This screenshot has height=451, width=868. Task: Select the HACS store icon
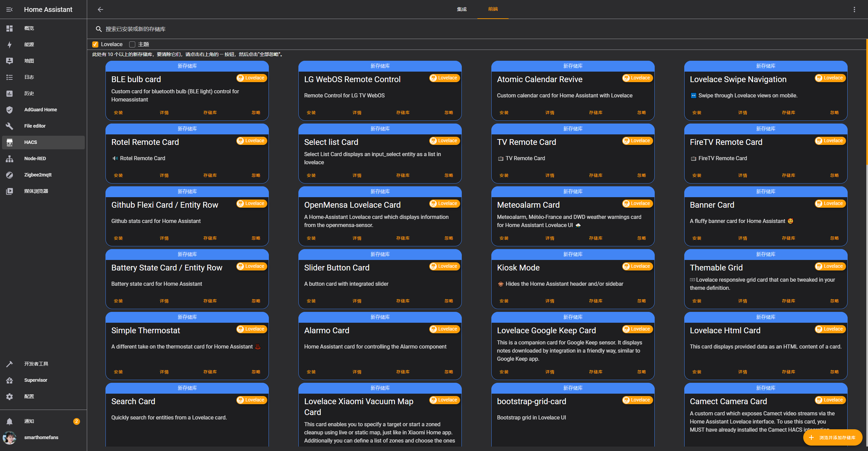point(9,142)
